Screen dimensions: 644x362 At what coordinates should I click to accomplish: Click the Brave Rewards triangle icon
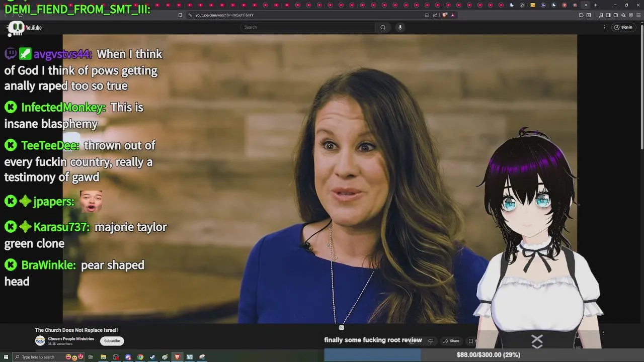(452, 15)
